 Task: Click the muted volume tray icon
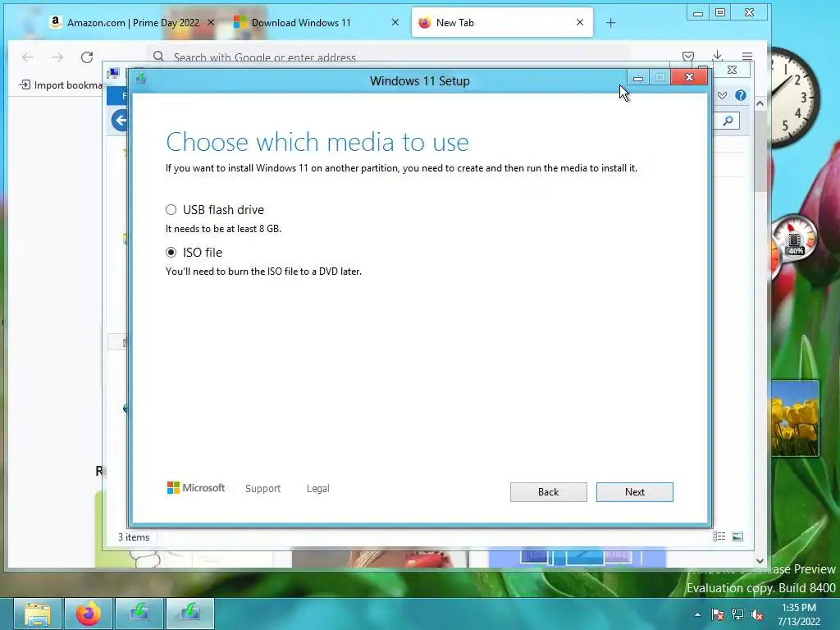point(757,614)
